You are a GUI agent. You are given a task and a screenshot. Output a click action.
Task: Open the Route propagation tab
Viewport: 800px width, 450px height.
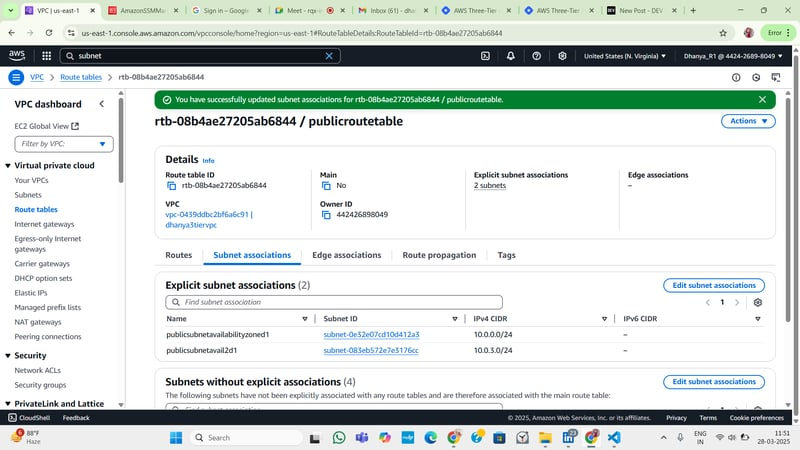pyautogui.click(x=439, y=255)
